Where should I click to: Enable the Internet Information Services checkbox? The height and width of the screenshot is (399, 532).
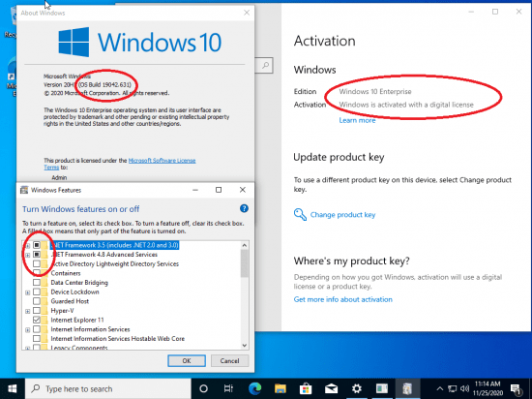click(37, 329)
